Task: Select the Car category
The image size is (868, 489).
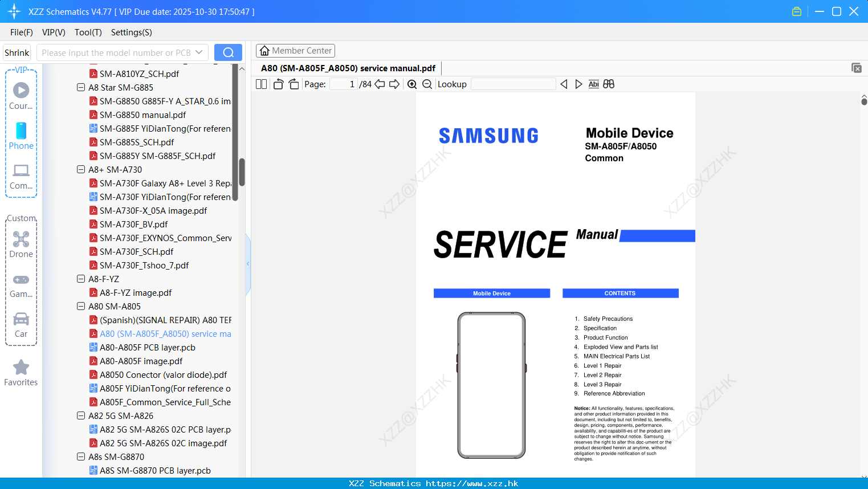Action: click(21, 325)
